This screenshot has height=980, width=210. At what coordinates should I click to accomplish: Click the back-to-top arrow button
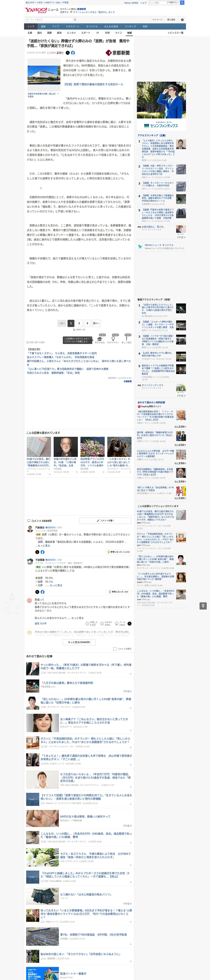pos(203,606)
